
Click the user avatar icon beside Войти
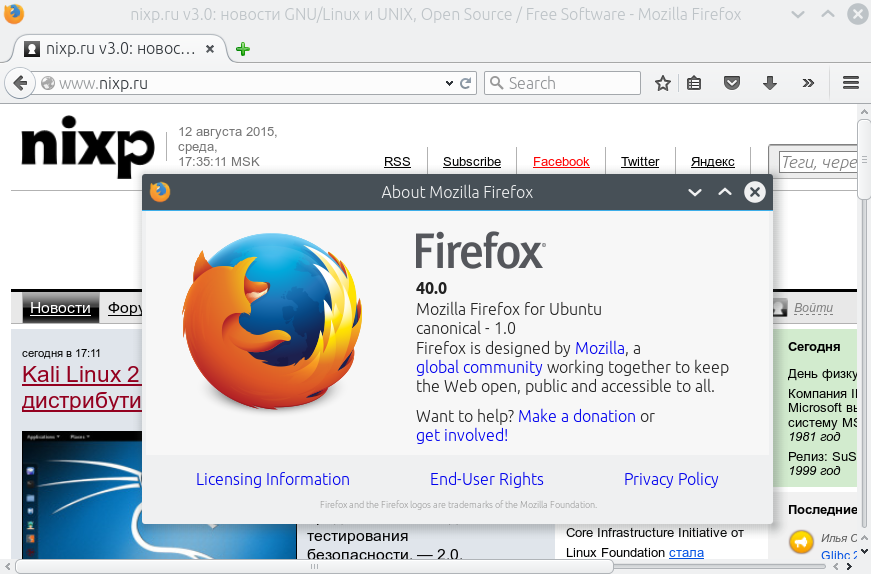pos(779,307)
